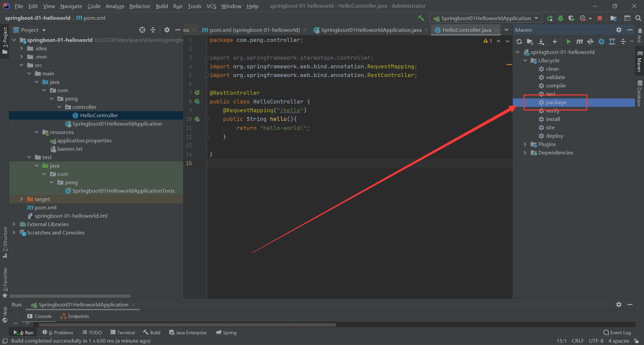Open the File menu
This screenshot has height=345, width=644.
[19, 6]
